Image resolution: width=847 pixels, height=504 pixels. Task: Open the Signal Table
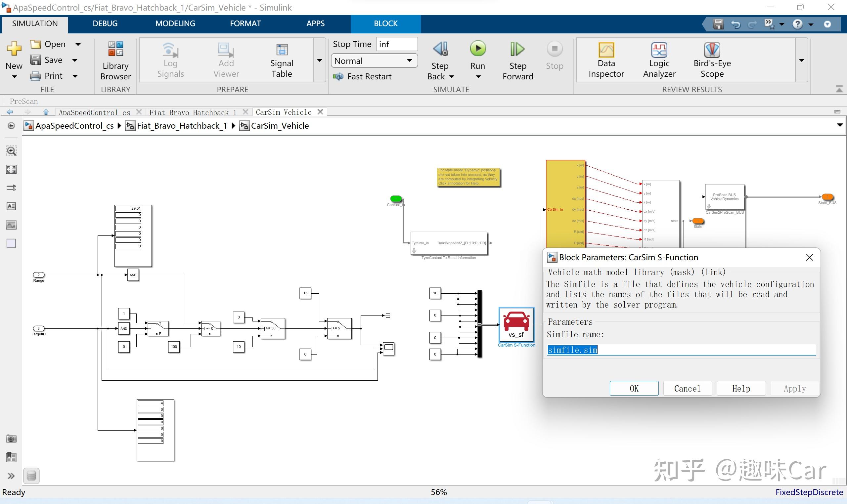click(x=281, y=60)
